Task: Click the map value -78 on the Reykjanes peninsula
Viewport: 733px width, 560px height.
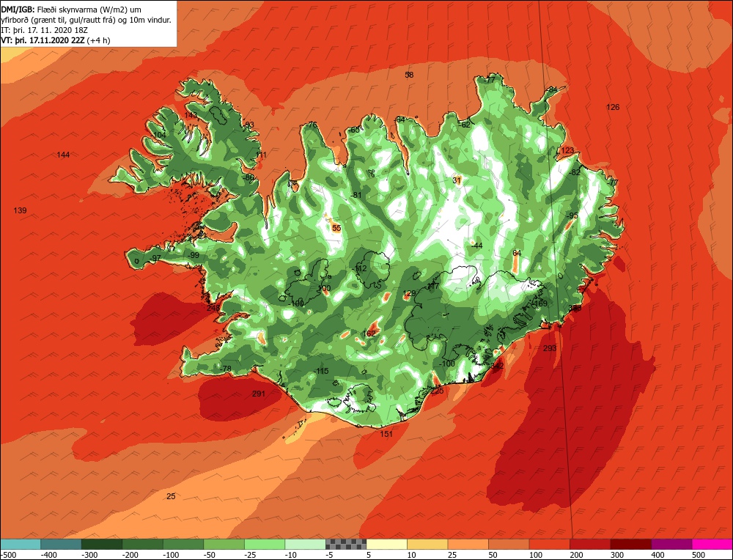Action: (225, 369)
